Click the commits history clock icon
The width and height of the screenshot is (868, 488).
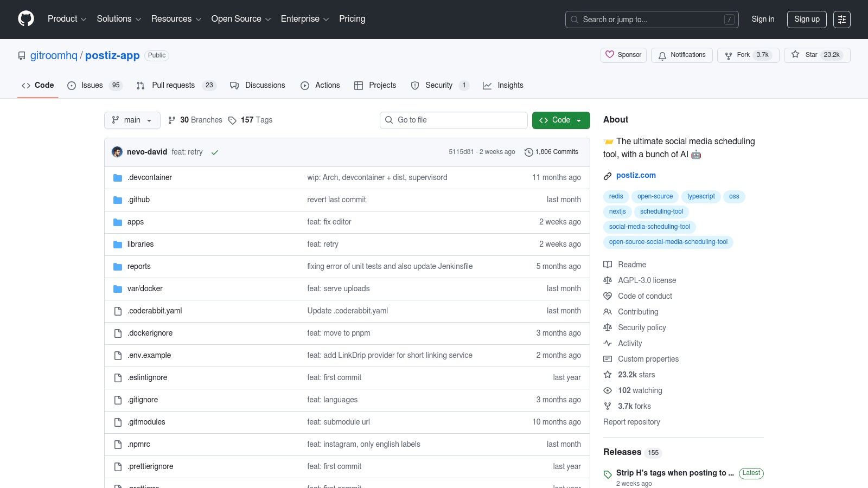[x=528, y=152]
